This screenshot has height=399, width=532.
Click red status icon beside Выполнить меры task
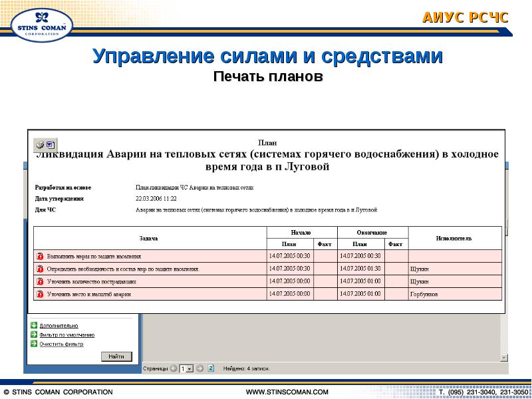click(x=40, y=256)
